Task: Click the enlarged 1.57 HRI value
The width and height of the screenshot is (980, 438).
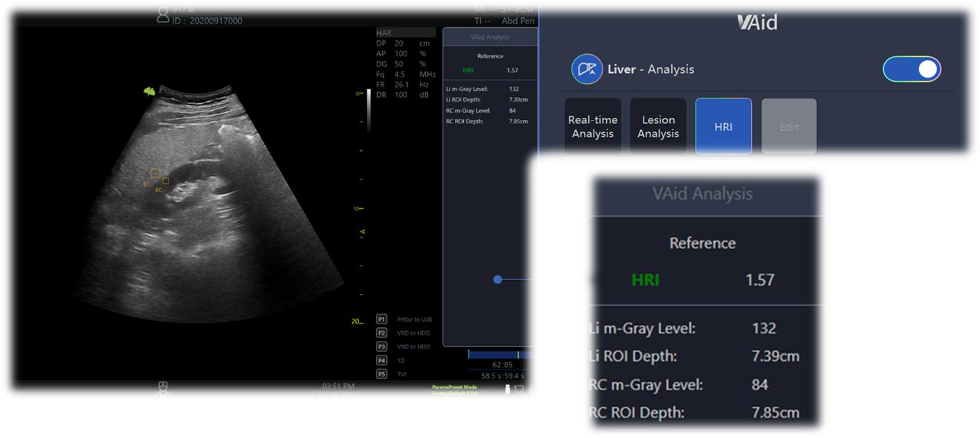Action: pyautogui.click(x=759, y=280)
